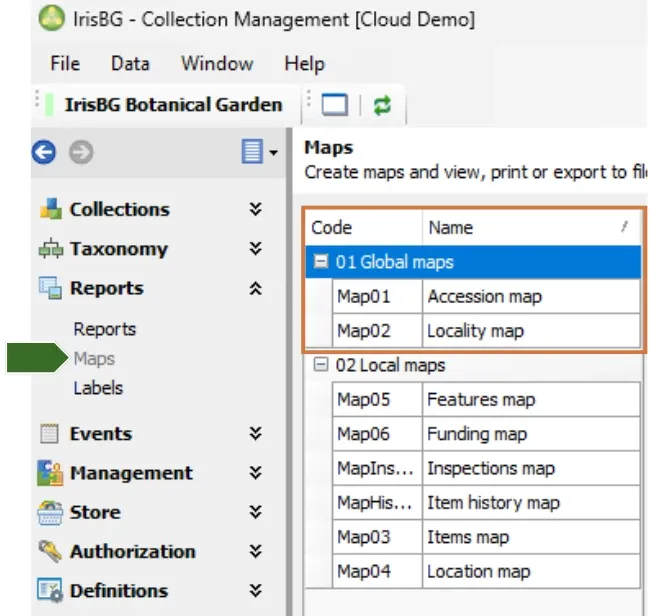650x616 pixels.
Task: Click the Taxonomy section icon
Action: point(51,249)
